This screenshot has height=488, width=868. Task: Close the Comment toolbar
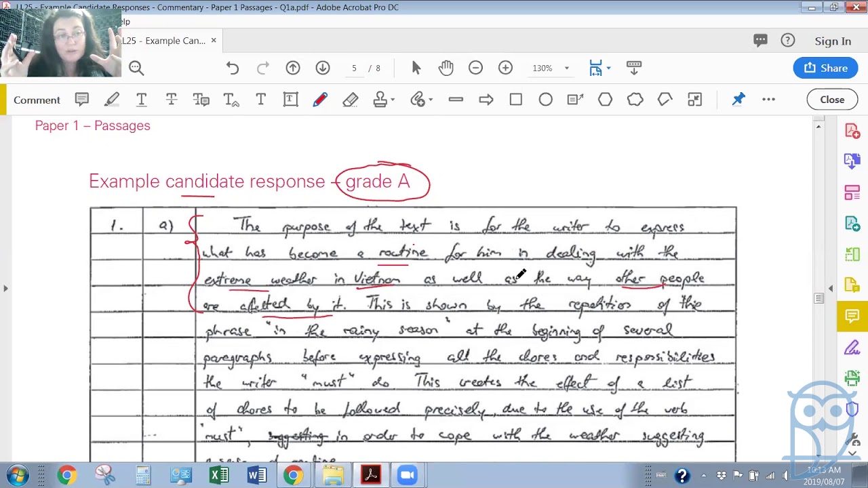coord(832,100)
